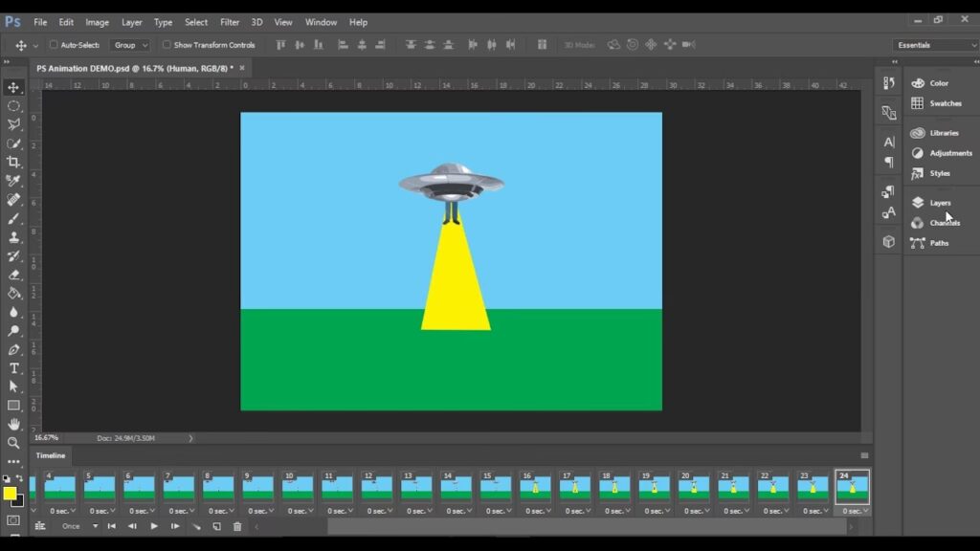
Task: Open the Window menu
Action: click(x=321, y=22)
